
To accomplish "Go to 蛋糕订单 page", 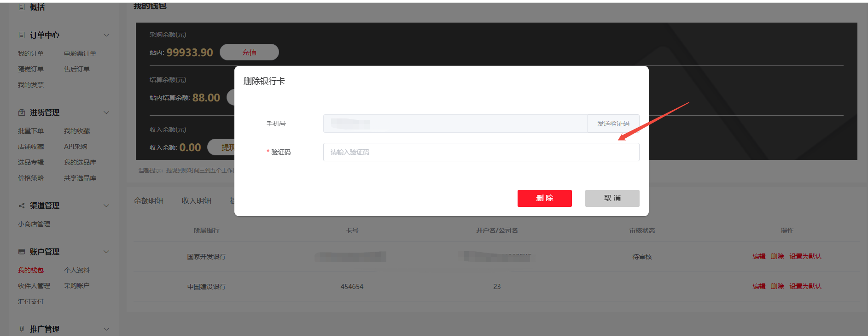I will tap(31, 69).
